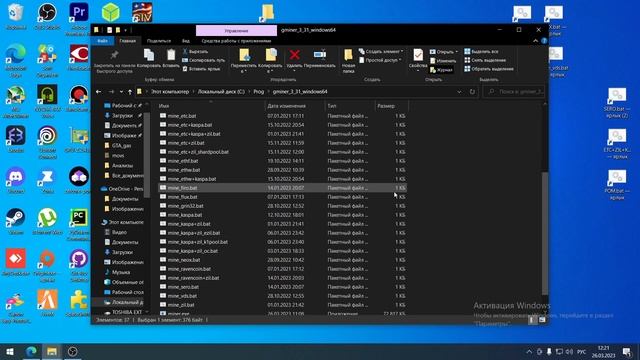Open recent locations chevron beside forward arrow
The image size is (640, 360).
[x=121, y=92]
